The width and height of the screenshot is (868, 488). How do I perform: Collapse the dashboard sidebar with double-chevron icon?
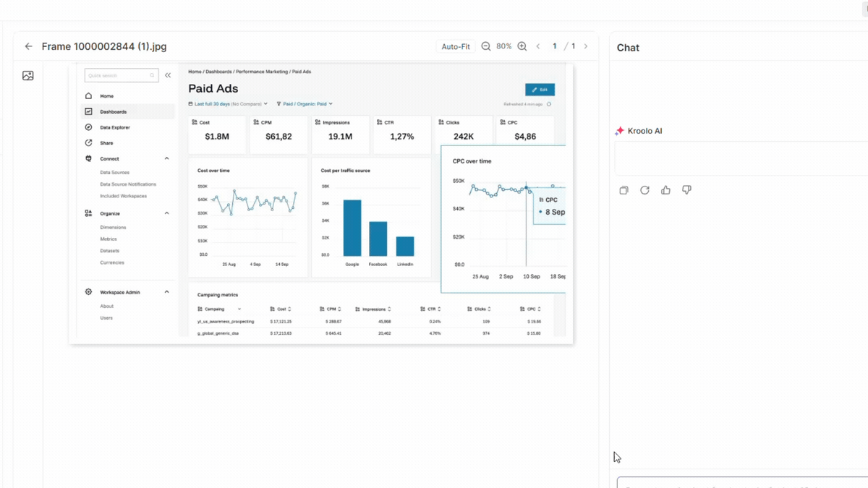point(168,75)
